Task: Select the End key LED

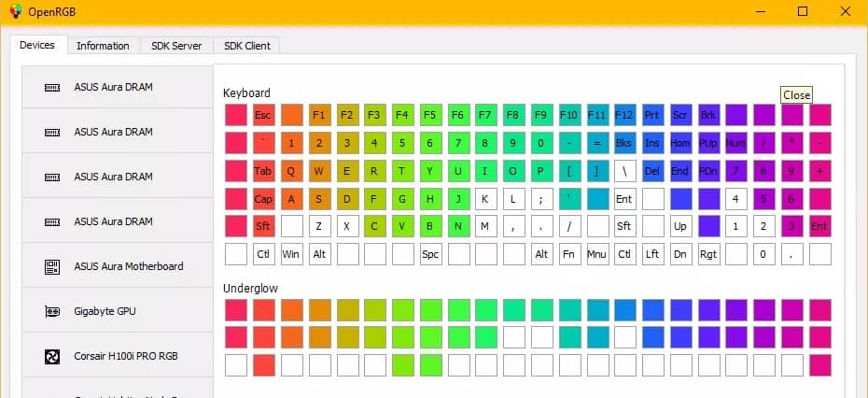Action: point(681,171)
